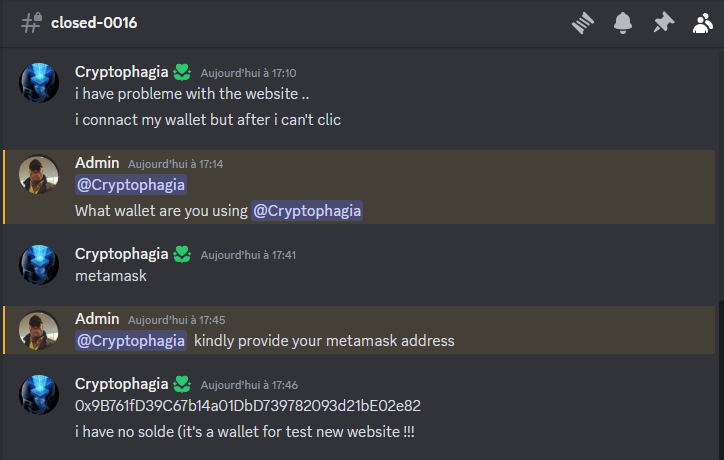Click the 0x9B761f wallet address text
This screenshot has width=724, height=460.
click(248, 406)
